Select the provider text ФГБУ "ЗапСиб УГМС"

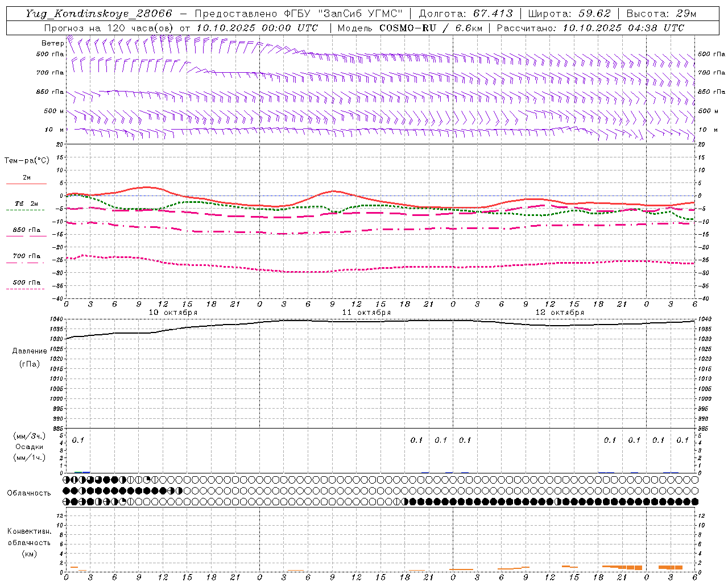pos(344,14)
